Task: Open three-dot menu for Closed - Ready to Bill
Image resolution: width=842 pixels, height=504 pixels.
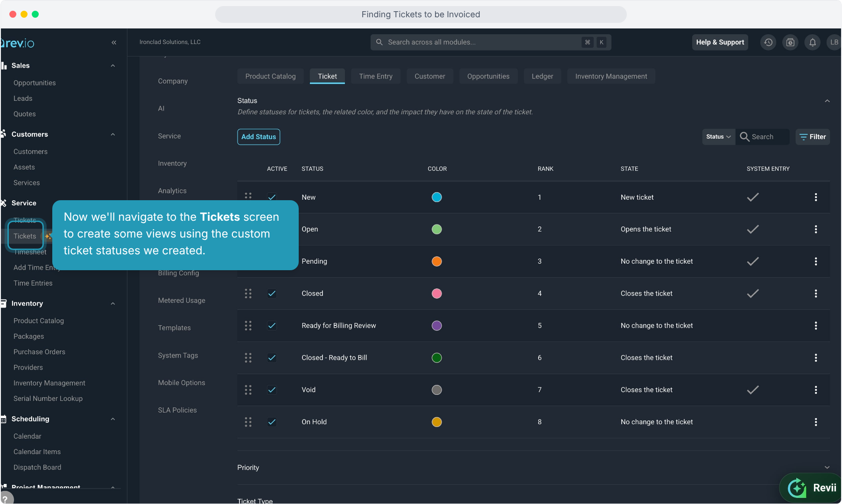Action: pyautogui.click(x=816, y=358)
